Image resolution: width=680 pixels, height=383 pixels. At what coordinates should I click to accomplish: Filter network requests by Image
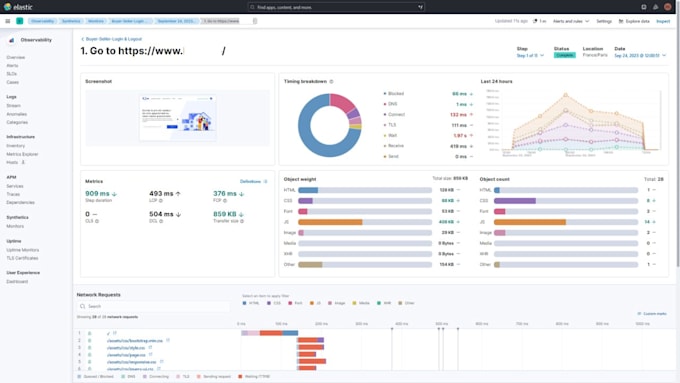[337, 303]
